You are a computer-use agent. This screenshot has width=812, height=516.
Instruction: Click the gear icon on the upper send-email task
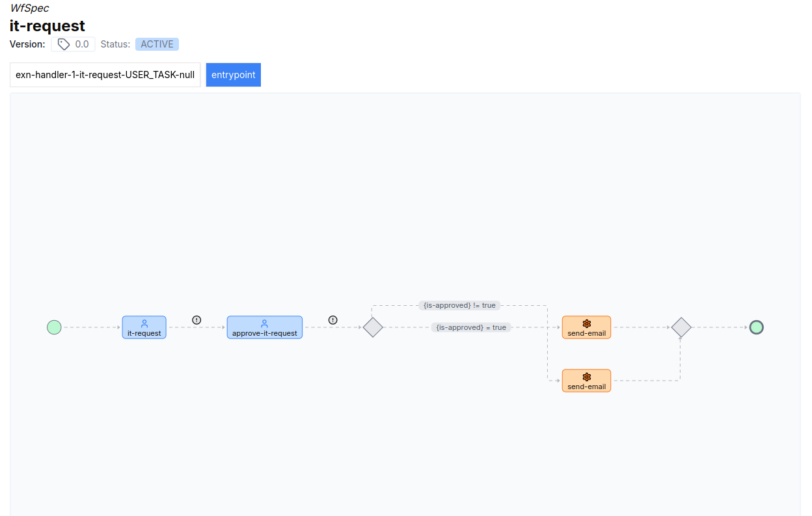586,323
